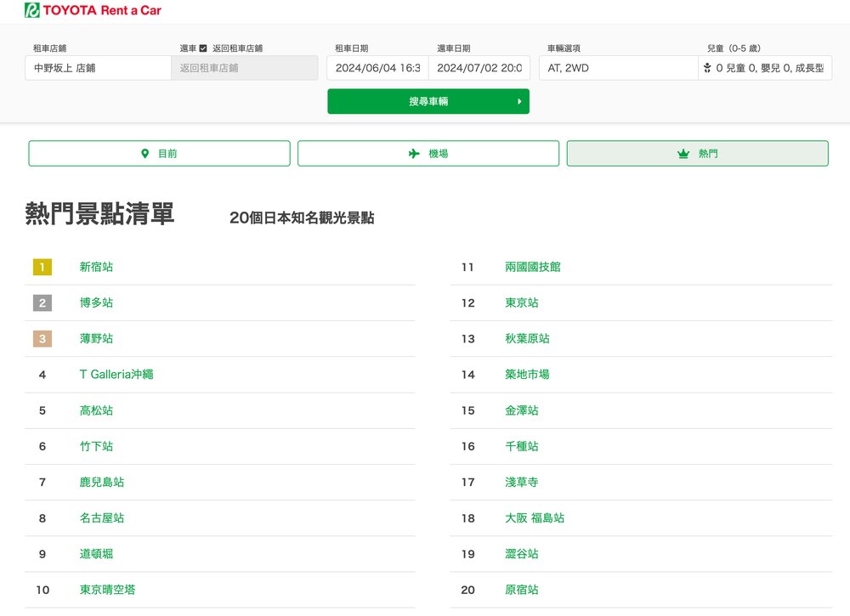Select 東京晴空塔 from the popular list
This screenshot has height=616, width=850.
pyautogui.click(x=107, y=590)
